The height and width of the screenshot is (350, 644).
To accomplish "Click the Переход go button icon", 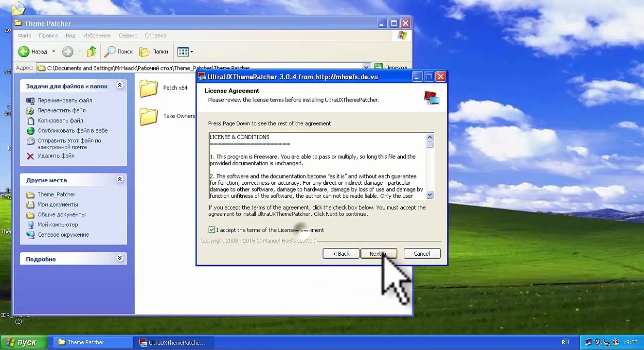I will 378,68.
